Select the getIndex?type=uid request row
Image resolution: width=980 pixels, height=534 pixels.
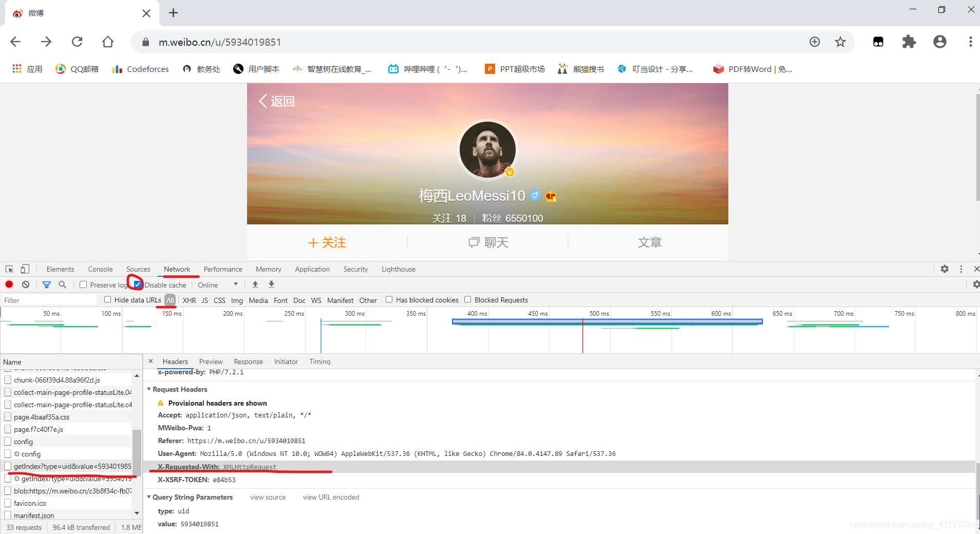68,466
